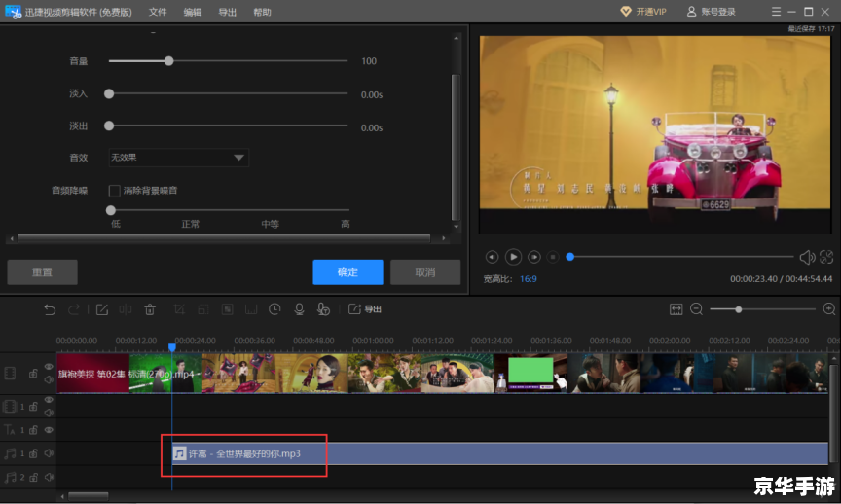Hide overlay video track 1 eye
The width and height of the screenshot is (841, 504).
49,400
